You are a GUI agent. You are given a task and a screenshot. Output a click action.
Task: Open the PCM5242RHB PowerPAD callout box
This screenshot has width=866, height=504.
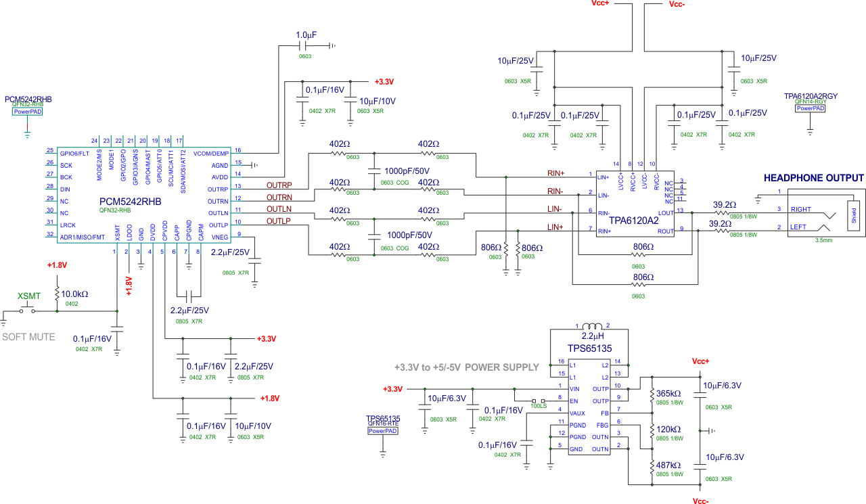28,111
